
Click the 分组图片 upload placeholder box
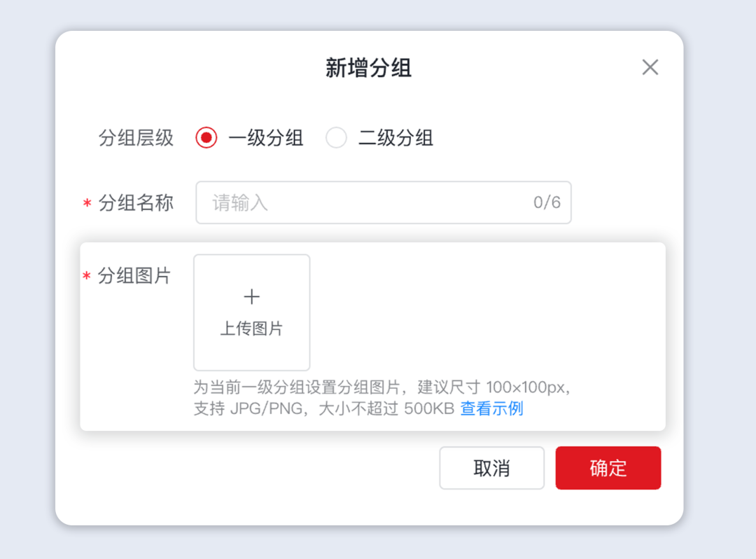coord(251,312)
